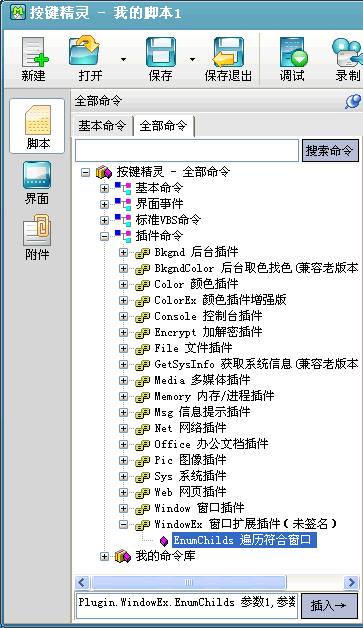Screen dimensions: 363x628
Task: Click the Net 网络插件 plugin icon
Action: coord(142,429)
